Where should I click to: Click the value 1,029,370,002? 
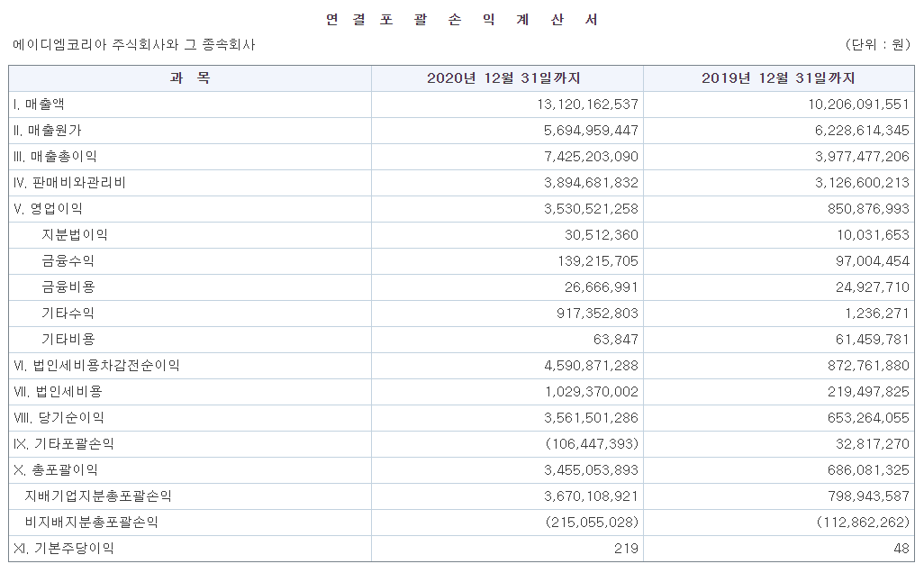pos(592,391)
